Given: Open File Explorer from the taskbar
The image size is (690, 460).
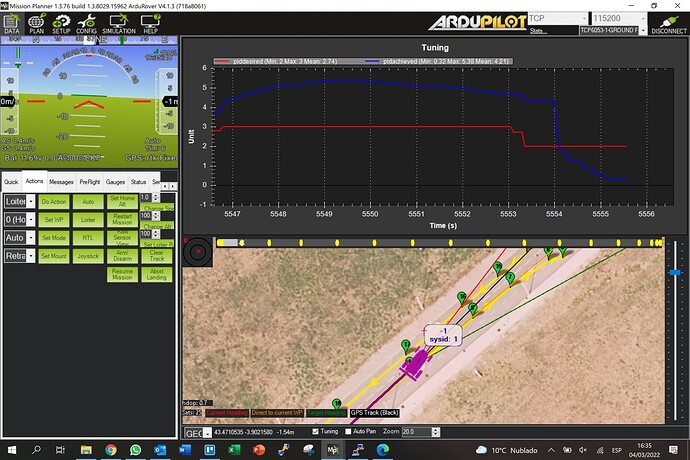Looking at the screenshot, I should [x=86, y=450].
